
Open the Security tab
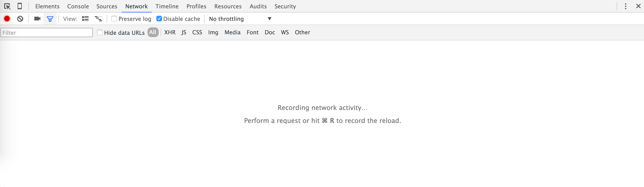coord(285,6)
